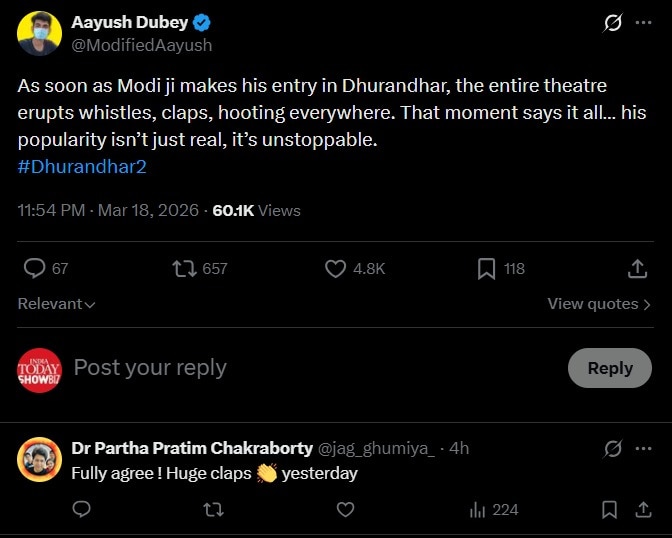672x538 pixels.
Task: Click Grok icon on Dr Partha's reply
Action: pyautogui.click(x=613, y=448)
